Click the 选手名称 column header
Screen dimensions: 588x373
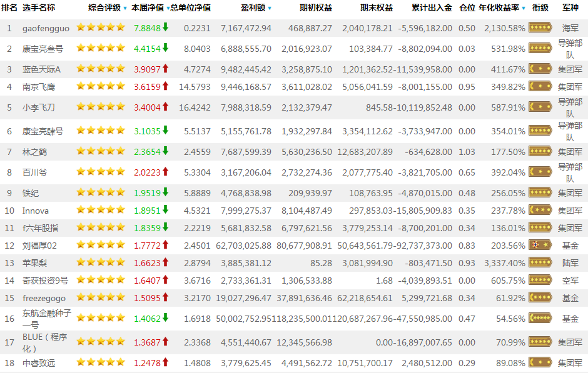pyautogui.click(x=39, y=7)
